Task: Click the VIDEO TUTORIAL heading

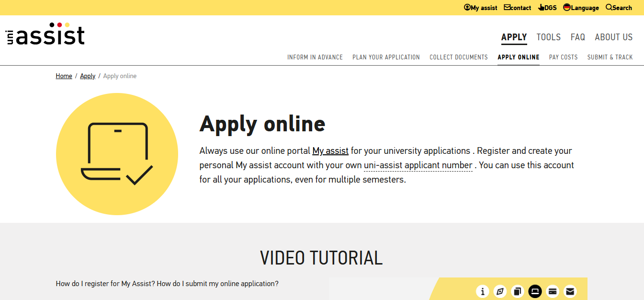Action: (321, 258)
